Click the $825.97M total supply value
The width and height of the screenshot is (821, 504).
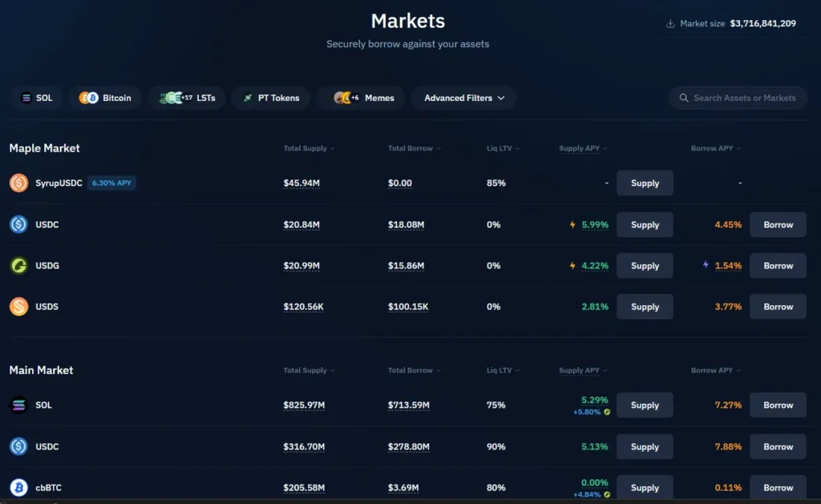[x=304, y=405]
